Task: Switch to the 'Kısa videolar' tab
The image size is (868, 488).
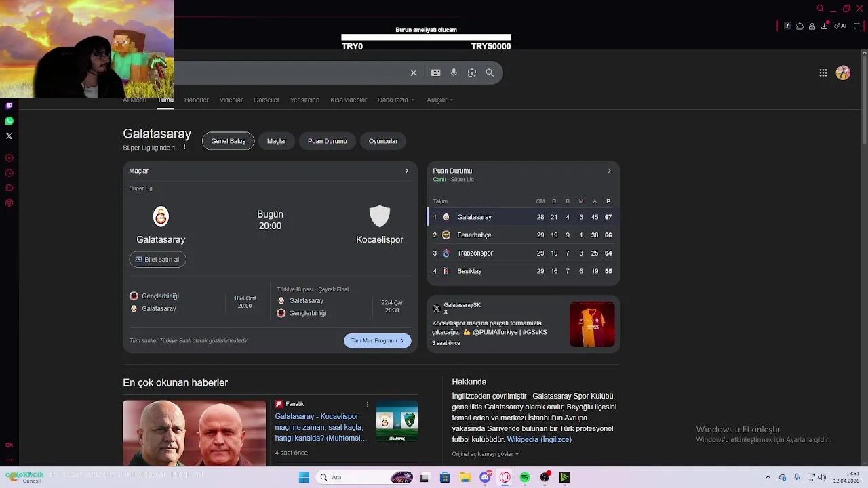Action: click(x=349, y=100)
